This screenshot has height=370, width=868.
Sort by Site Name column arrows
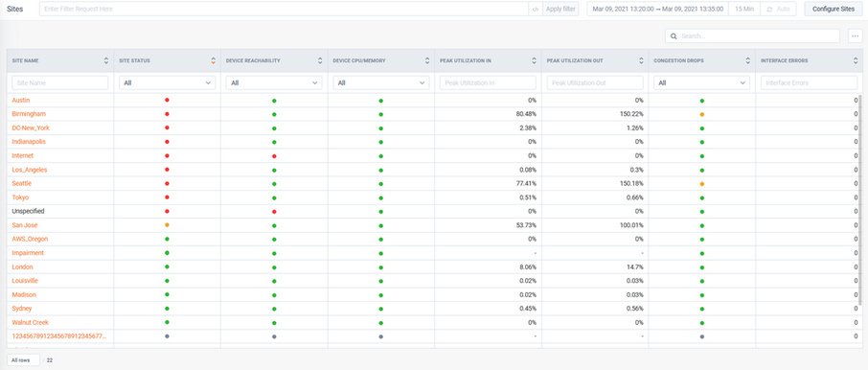[x=105, y=61]
